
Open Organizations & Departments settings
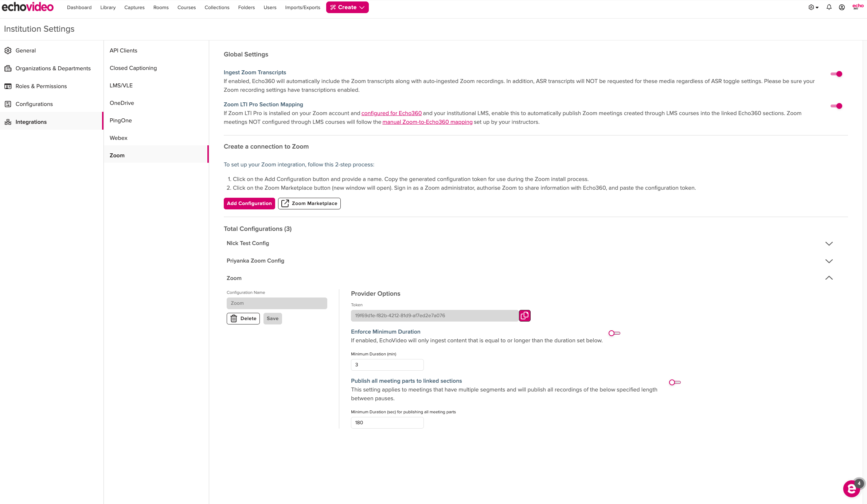52,68
